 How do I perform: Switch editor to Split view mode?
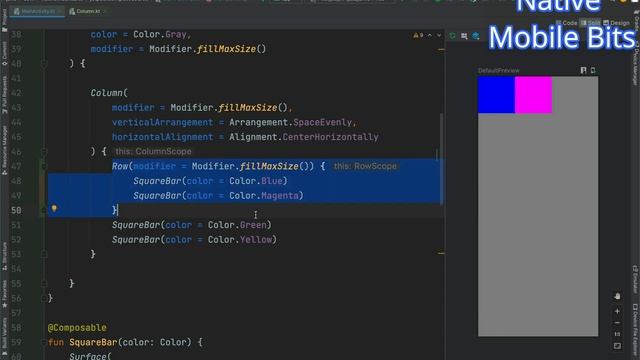coord(590,23)
